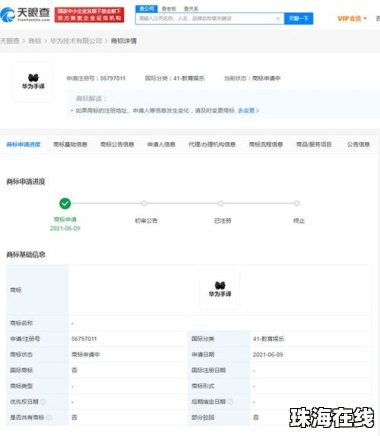Open the 华为技术有限公司 breadcrumb link
The image size is (380, 436).
coord(76,41)
